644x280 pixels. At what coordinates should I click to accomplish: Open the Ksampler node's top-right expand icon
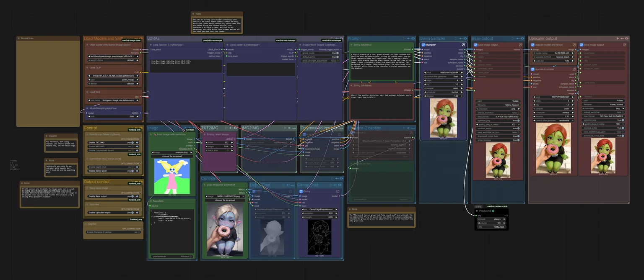pos(463,45)
